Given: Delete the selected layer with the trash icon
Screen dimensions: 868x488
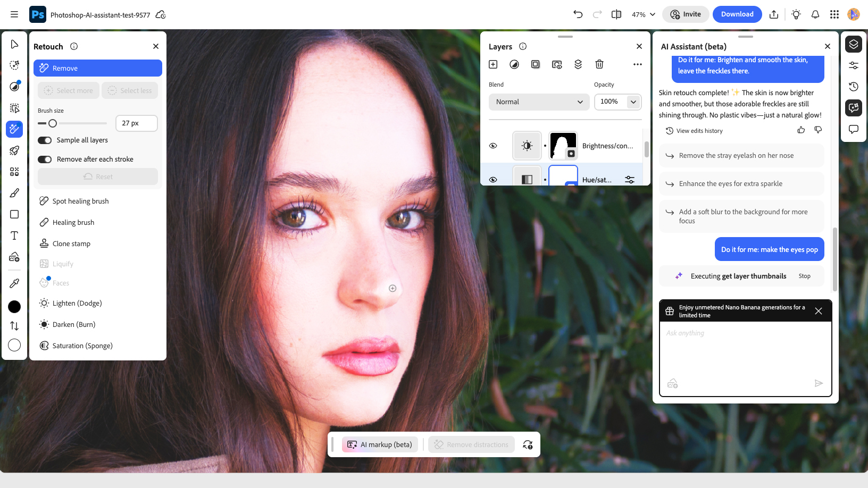Looking at the screenshot, I should [599, 64].
